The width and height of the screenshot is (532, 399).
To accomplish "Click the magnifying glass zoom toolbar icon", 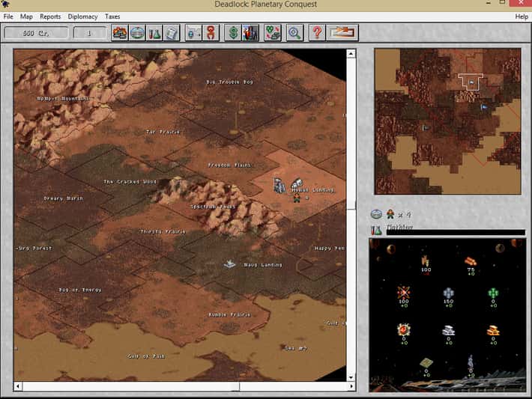I will pyautogui.click(x=294, y=33).
